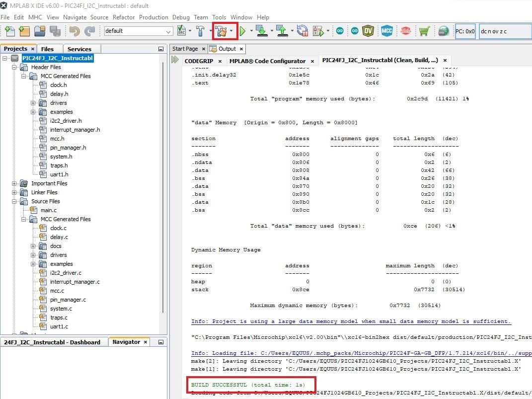Click the DV Data Visualizer icon
Screen dimensions: 532x399
point(368,31)
